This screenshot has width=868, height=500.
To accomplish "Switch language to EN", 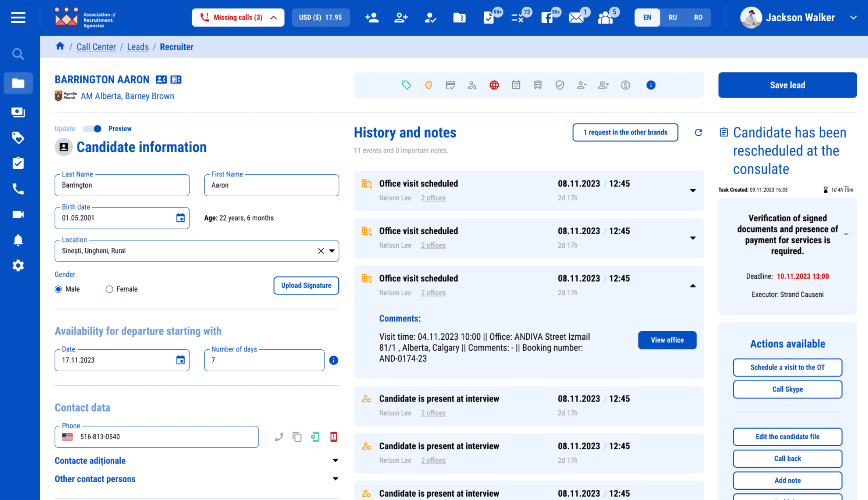I will coord(647,18).
